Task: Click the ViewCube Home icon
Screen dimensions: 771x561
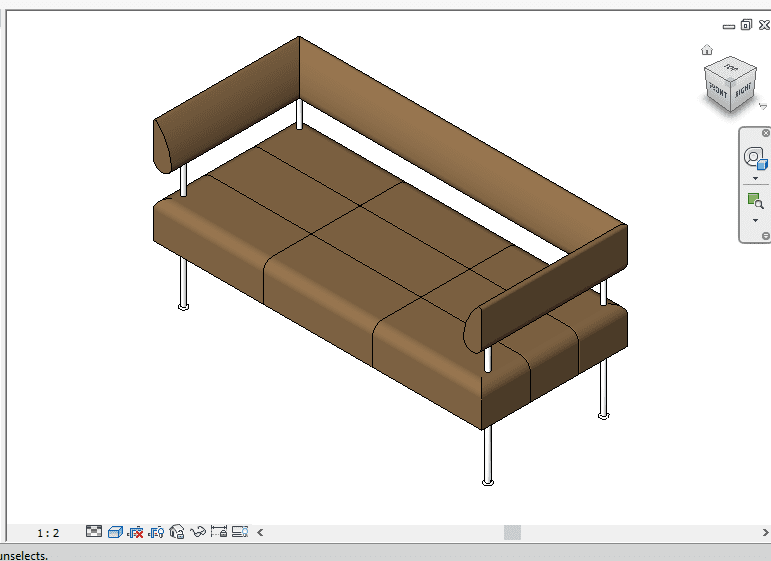Action: click(x=707, y=49)
